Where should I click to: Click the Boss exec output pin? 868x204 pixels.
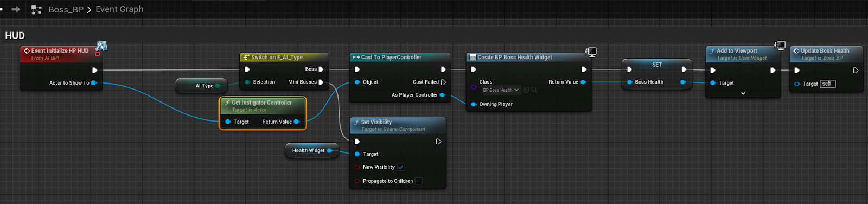tap(321, 69)
